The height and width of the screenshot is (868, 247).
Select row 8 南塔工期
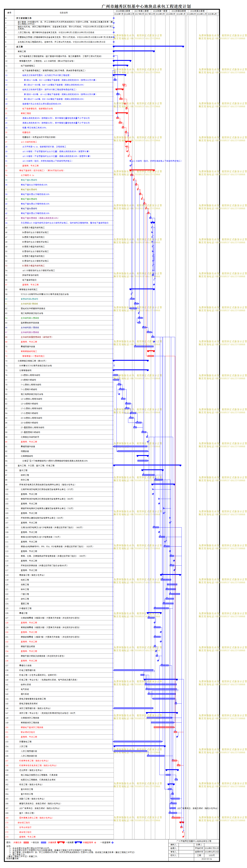click(59, 52)
